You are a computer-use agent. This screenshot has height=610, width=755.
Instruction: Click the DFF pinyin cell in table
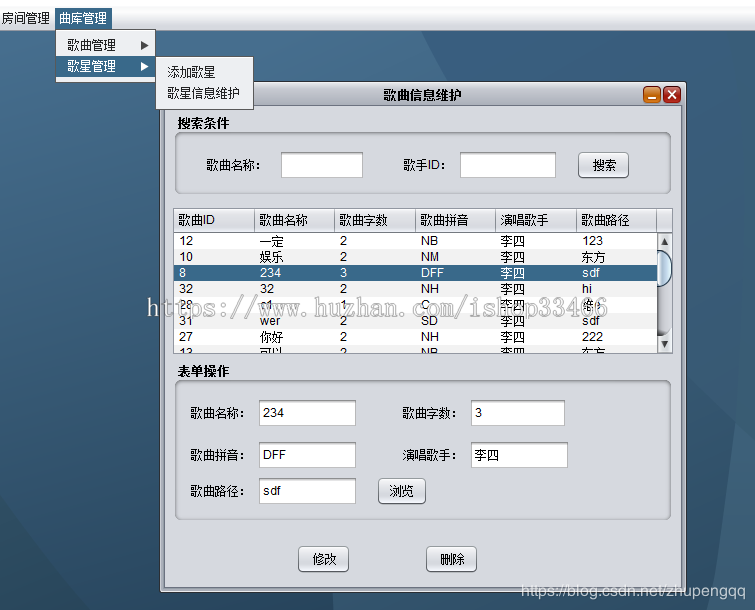click(455, 273)
